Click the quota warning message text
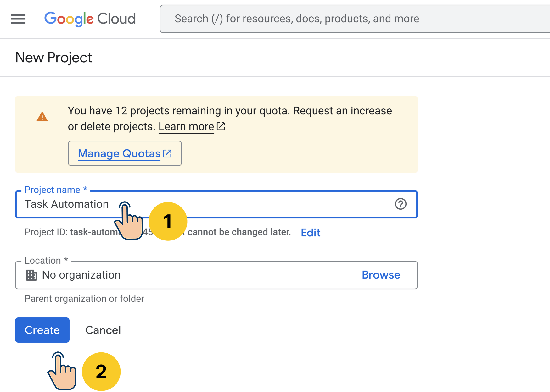The width and height of the screenshot is (550, 392). click(230, 119)
